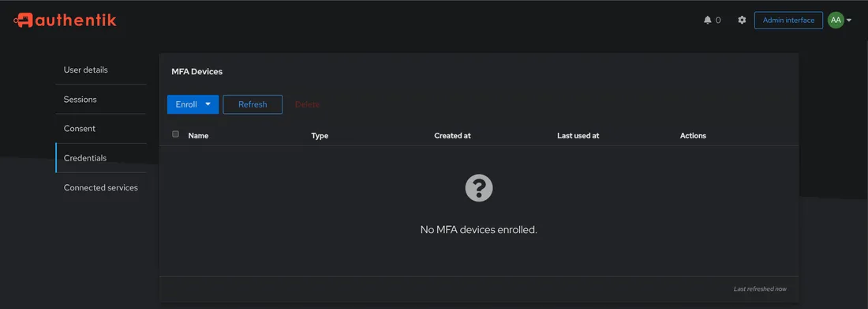Click the Last used at column header
The width and height of the screenshot is (868, 309).
pos(578,135)
